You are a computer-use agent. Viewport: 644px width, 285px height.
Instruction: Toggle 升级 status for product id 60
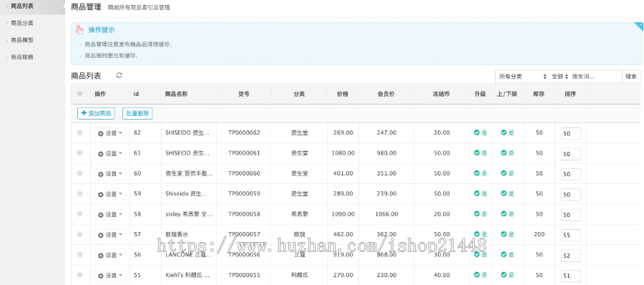click(x=480, y=173)
